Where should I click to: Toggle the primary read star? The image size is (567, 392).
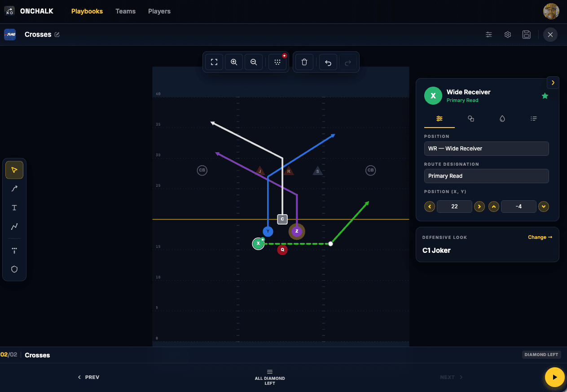point(545,96)
